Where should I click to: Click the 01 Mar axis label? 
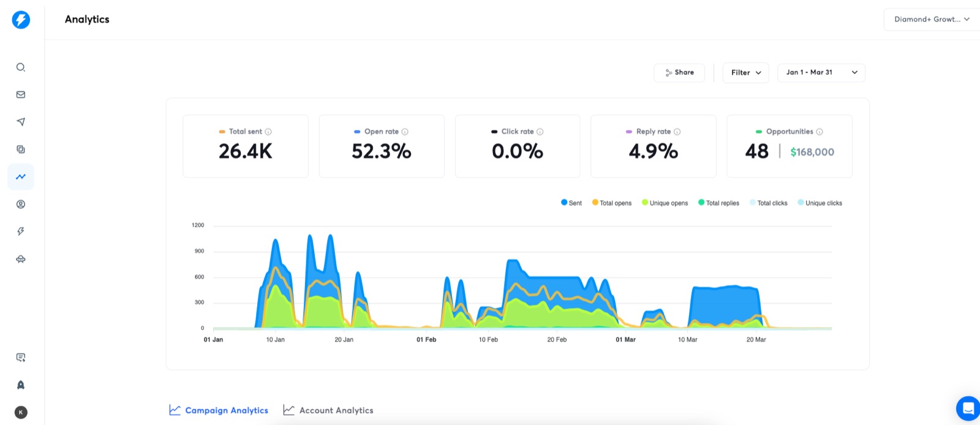click(625, 339)
